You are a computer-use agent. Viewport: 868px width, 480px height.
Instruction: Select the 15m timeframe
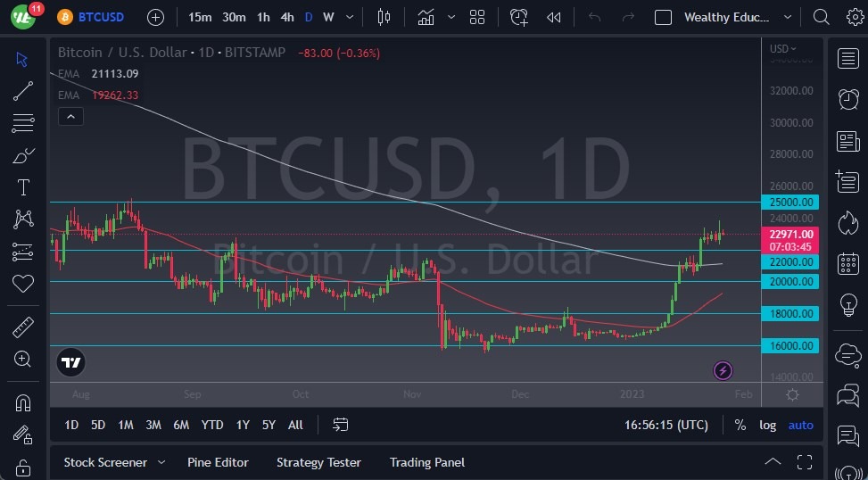tap(200, 17)
